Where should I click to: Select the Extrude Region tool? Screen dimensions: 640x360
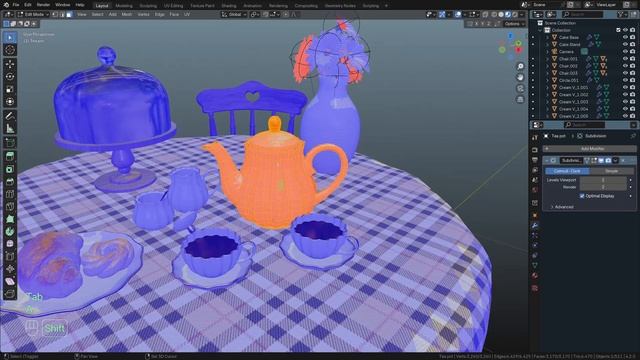(10, 156)
